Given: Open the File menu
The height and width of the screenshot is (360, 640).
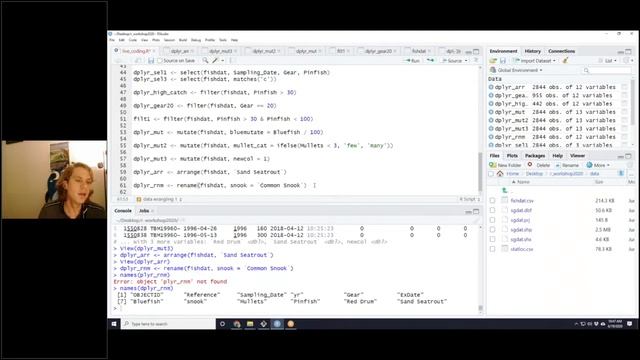Looking at the screenshot, I should coord(112,40).
